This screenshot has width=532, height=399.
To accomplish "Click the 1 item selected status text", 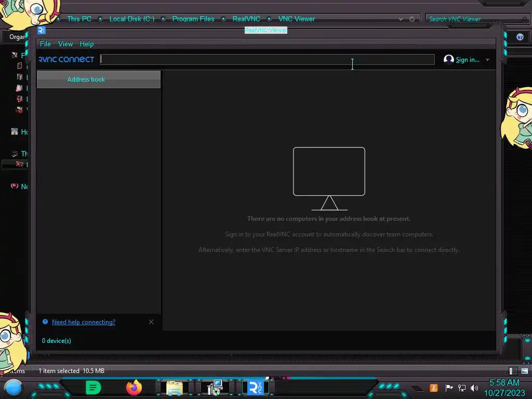I will (59, 371).
